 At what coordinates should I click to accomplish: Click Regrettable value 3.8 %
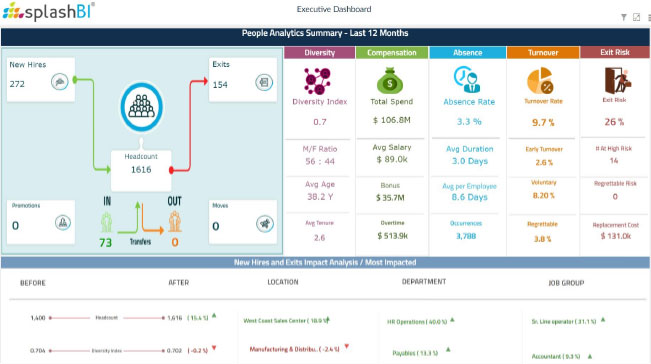(x=542, y=239)
